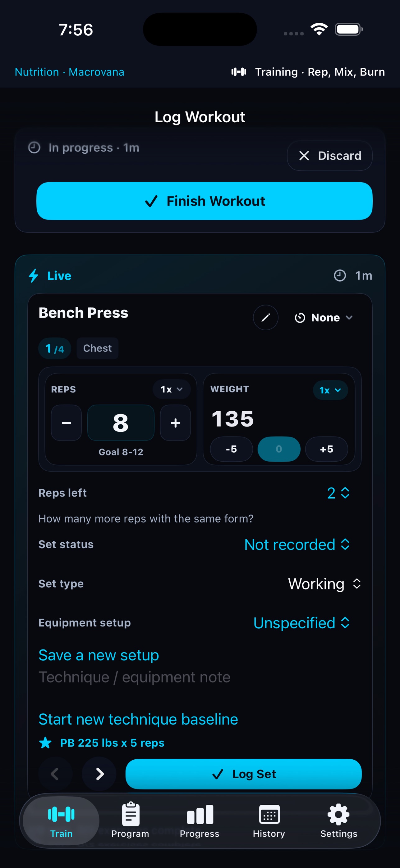This screenshot has width=400, height=868.
Task: Tap the 1/4 set counter badge
Action: click(x=55, y=348)
